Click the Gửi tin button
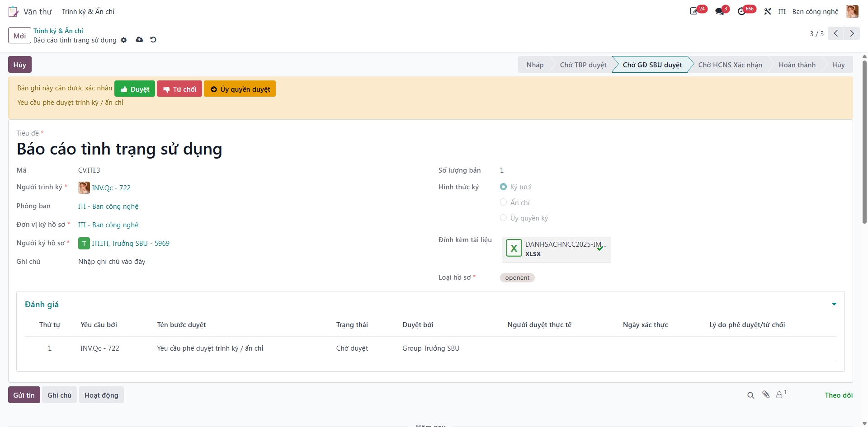 pyautogui.click(x=24, y=395)
